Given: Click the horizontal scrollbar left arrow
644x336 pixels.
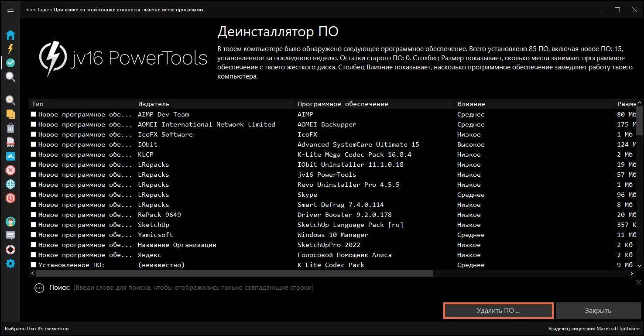Looking at the screenshot, I should (x=32, y=274).
